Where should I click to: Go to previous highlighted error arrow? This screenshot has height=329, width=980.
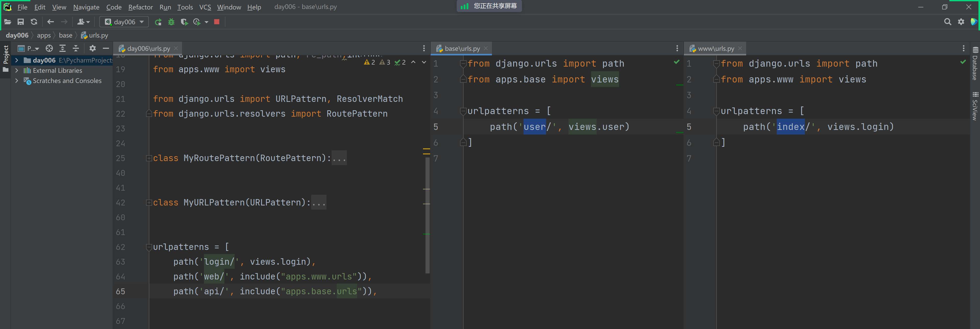point(414,62)
